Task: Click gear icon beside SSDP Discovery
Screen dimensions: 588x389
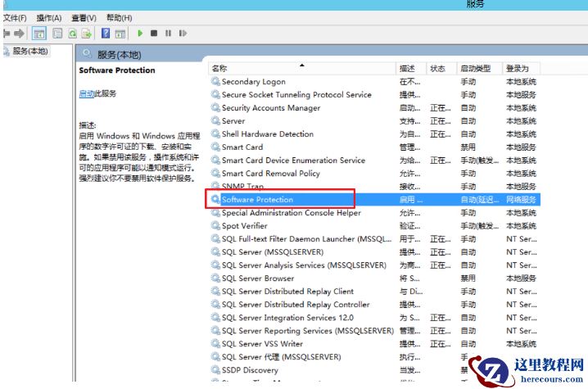Action: [215, 370]
